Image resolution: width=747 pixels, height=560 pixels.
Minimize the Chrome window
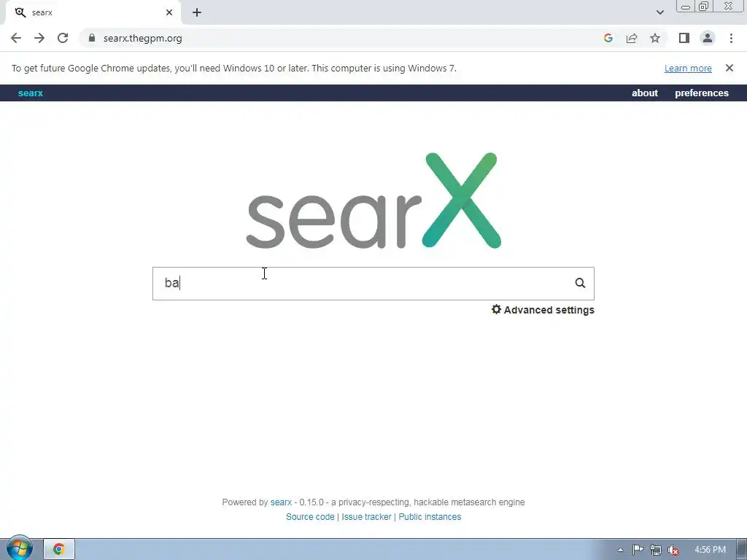(x=686, y=7)
